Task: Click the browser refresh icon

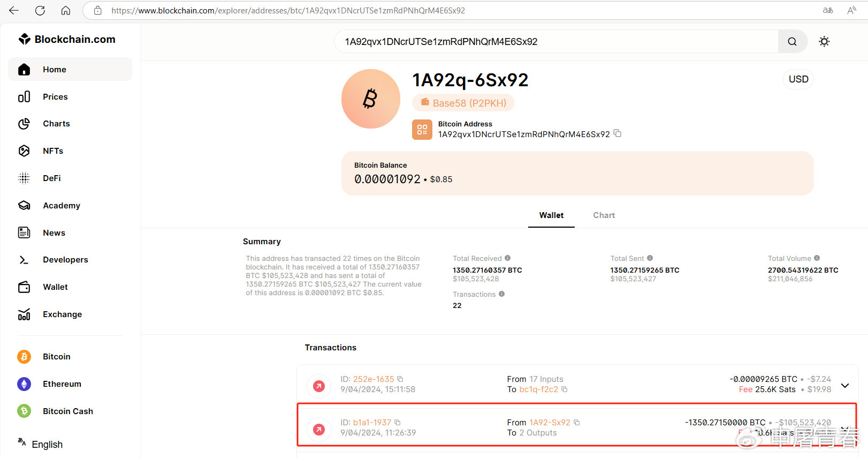Action: point(40,11)
